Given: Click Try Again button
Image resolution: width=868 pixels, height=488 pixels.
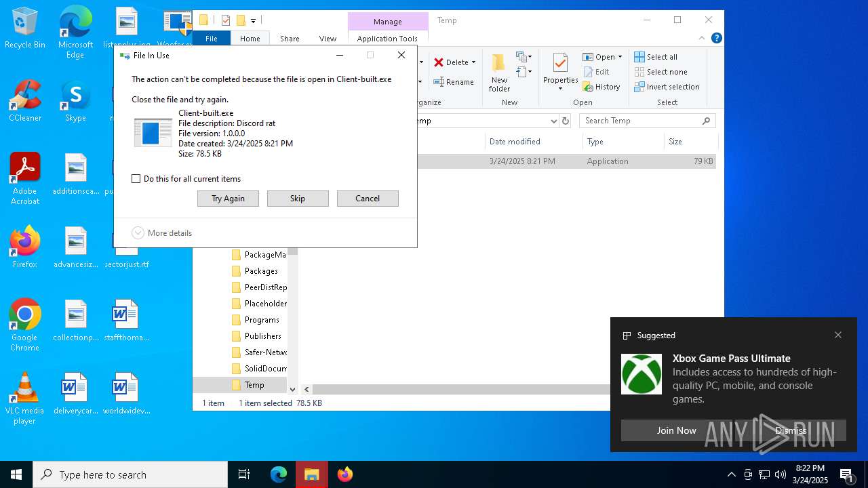Looking at the screenshot, I should (x=228, y=199).
